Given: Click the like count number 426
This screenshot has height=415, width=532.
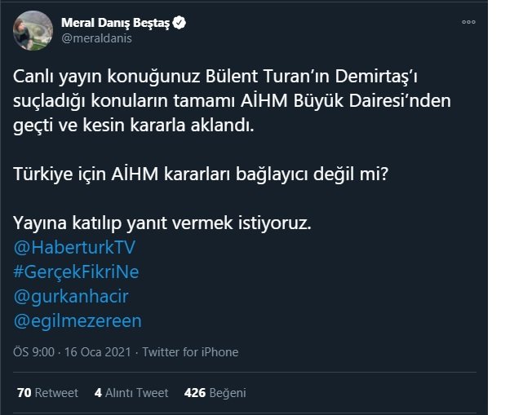Looking at the screenshot, I should 195,393.
